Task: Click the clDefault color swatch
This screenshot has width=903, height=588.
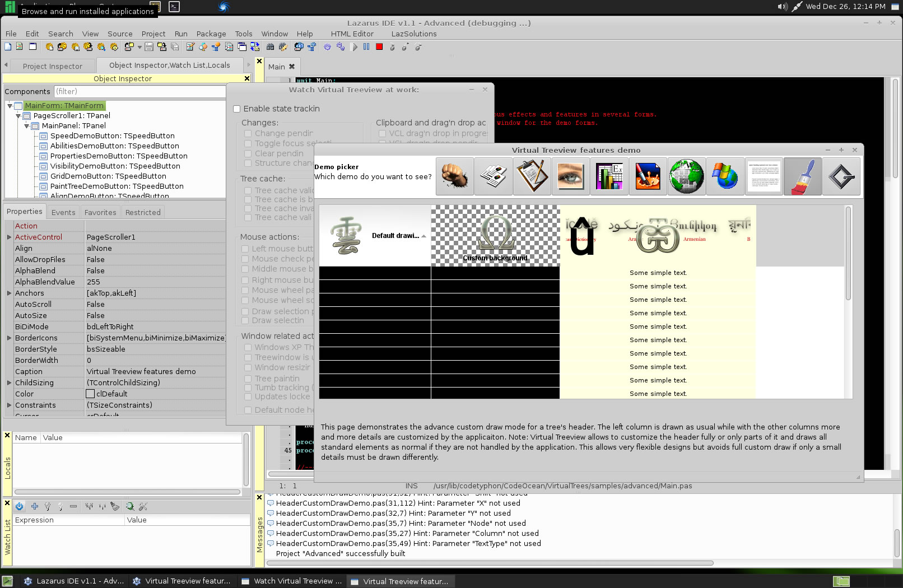Action: 90,394
